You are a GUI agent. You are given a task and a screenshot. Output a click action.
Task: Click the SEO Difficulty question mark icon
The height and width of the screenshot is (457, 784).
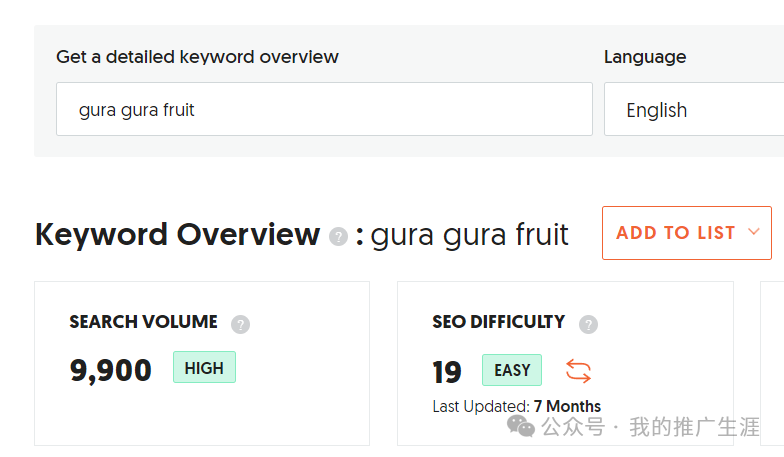click(588, 324)
